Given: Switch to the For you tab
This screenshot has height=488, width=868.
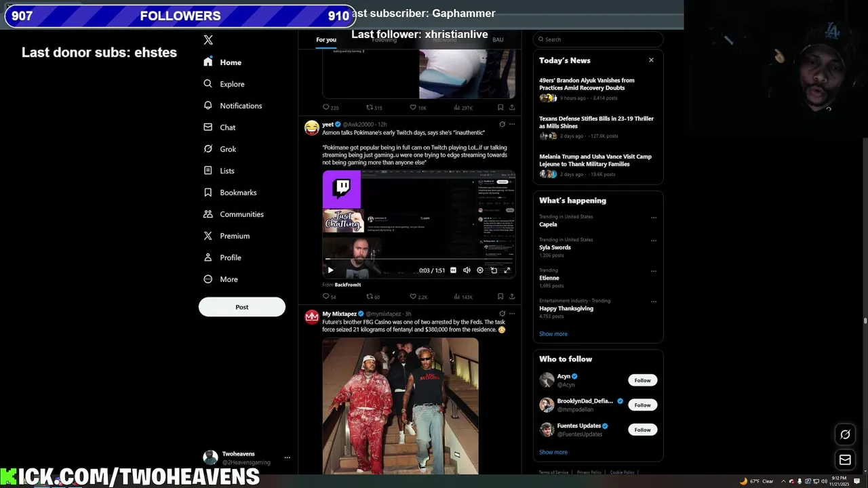Looking at the screenshot, I should (x=326, y=40).
